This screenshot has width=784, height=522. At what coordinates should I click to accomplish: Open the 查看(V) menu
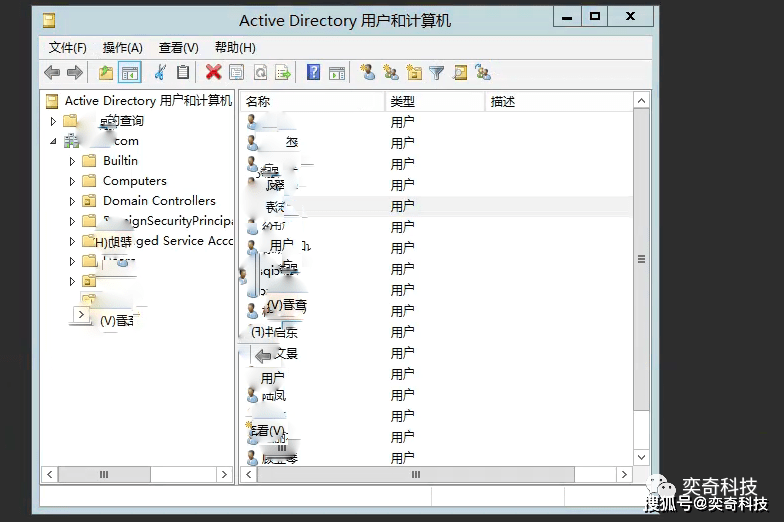click(178, 48)
